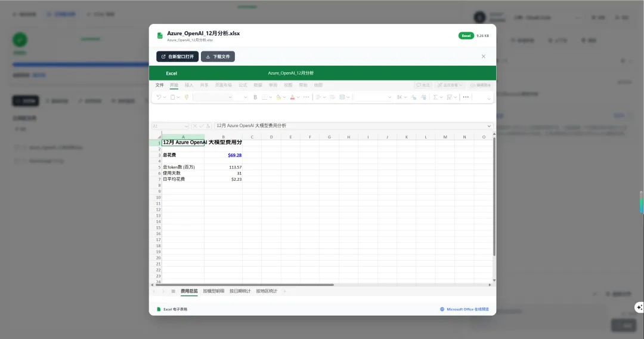The width and height of the screenshot is (644, 339).
Task: Select the 按日期统计 sheet tab
Action: point(240,291)
